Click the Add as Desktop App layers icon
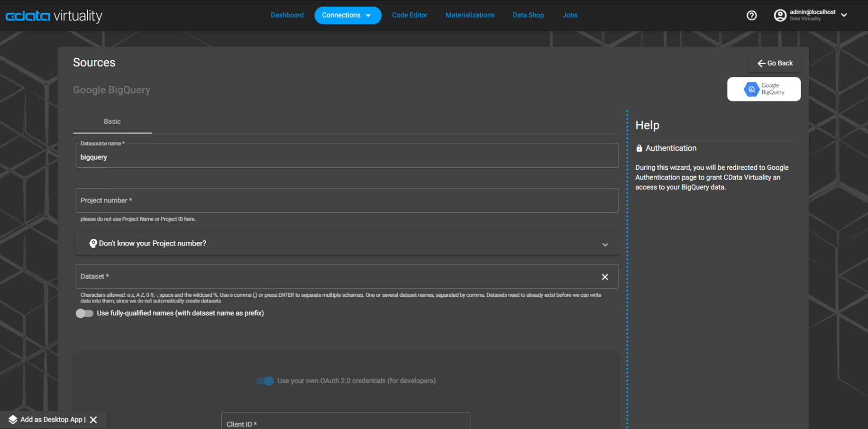The image size is (868, 429). [x=13, y=420]
